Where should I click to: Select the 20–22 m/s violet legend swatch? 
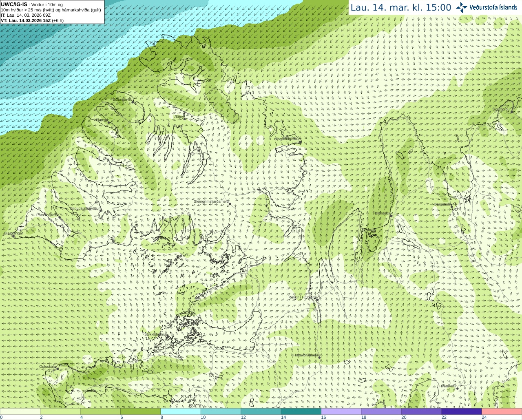click(x=422, y=411)
